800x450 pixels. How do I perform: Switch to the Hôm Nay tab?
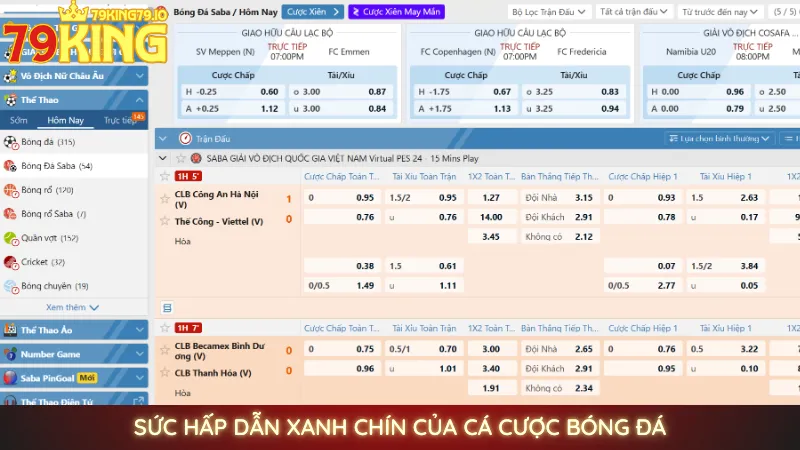click(x=65, y=120)
